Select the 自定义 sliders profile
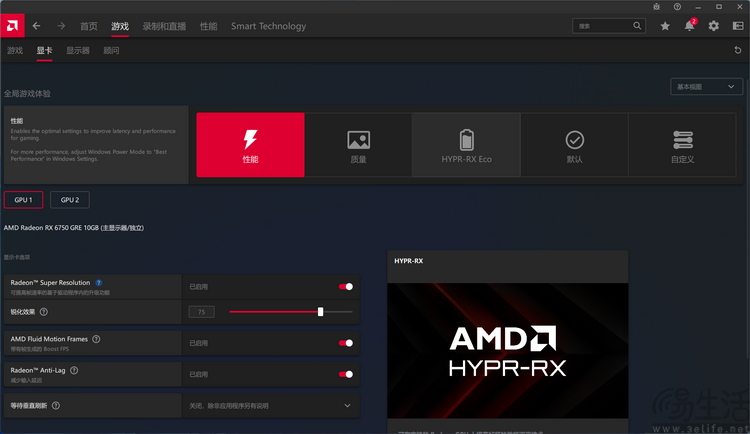Screen dimensions: 750x434 [x=683, y=145]
